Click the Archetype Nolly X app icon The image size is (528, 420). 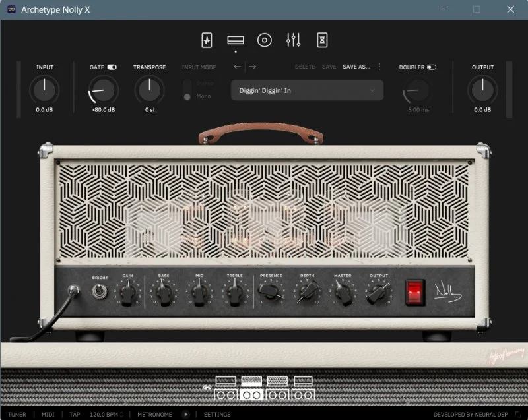coord(11,9)
